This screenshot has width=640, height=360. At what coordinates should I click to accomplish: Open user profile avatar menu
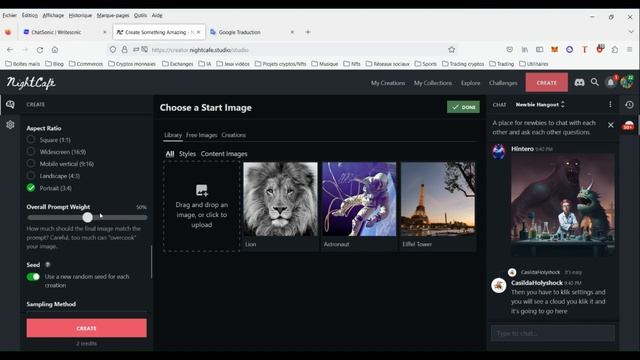pyautogui.click(x=627, y=82)
